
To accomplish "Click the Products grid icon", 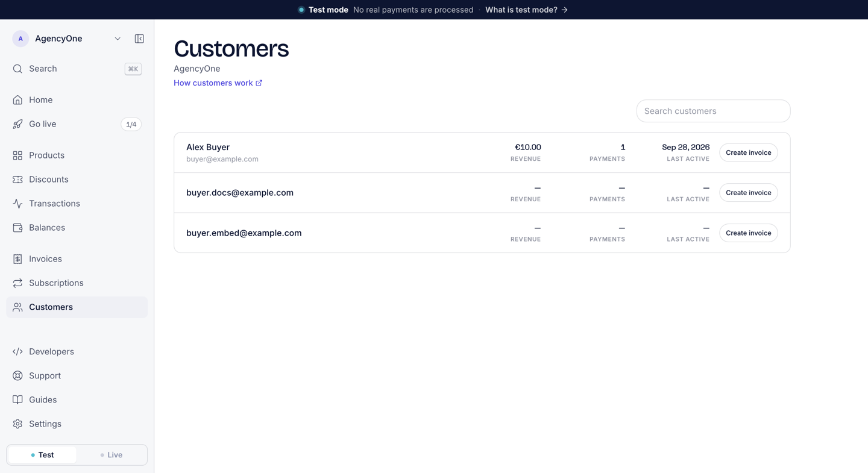I will coord(17,155).
